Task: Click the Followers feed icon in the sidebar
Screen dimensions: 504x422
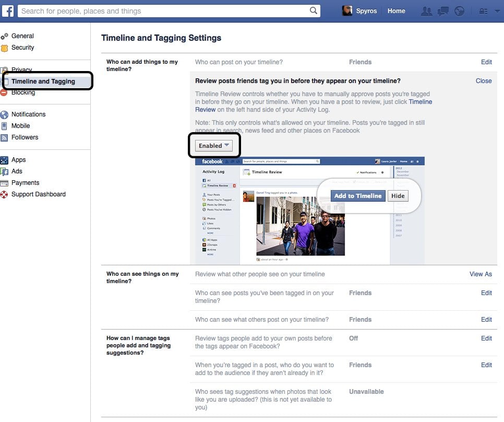Action: pos(4,138)
